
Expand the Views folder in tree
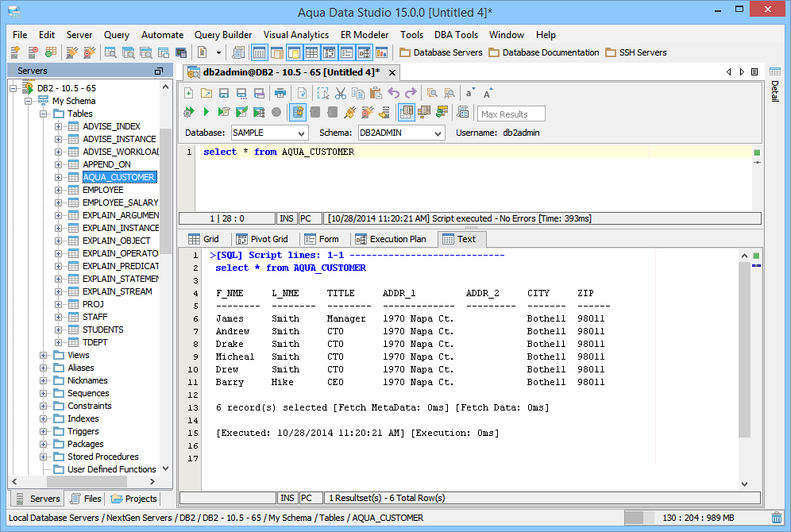[44, 355]
